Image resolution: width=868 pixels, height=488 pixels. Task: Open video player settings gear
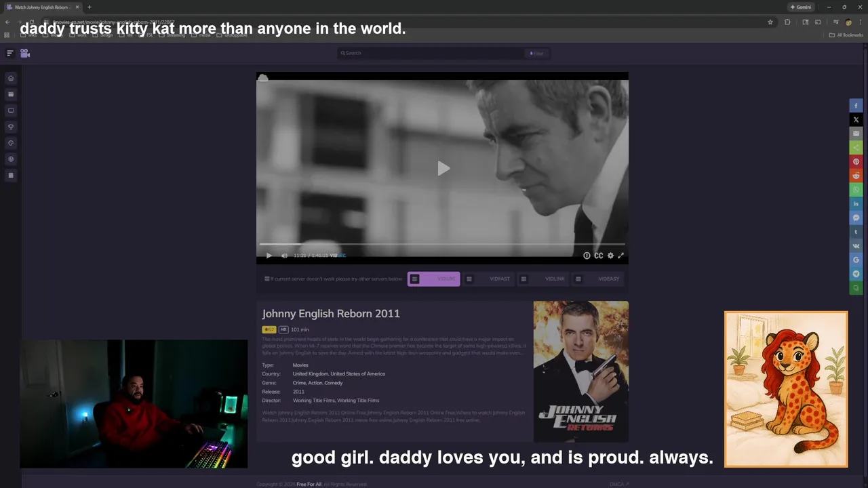coord(610,256)
